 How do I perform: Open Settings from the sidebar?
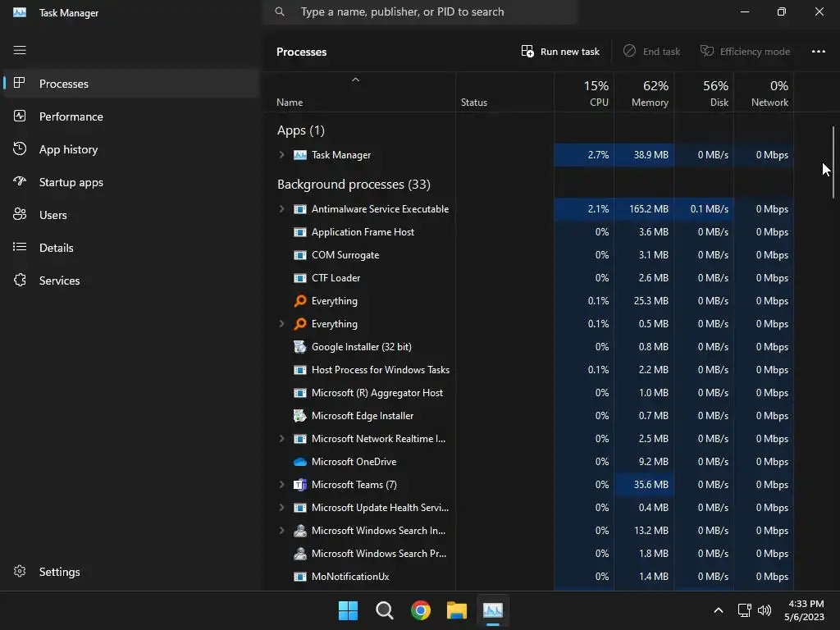[x=131, y=572]
